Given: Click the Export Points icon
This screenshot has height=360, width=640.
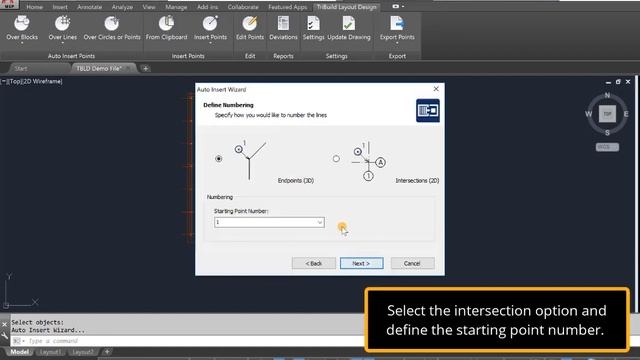Looking at the screenshot, I should click(x=397, y=24).
